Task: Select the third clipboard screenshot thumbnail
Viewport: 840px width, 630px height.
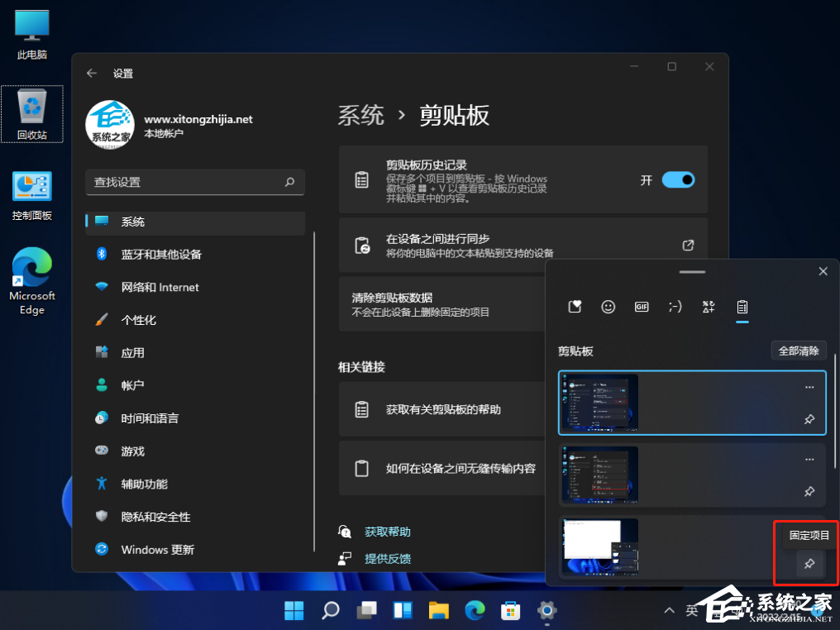Action: 600,547
